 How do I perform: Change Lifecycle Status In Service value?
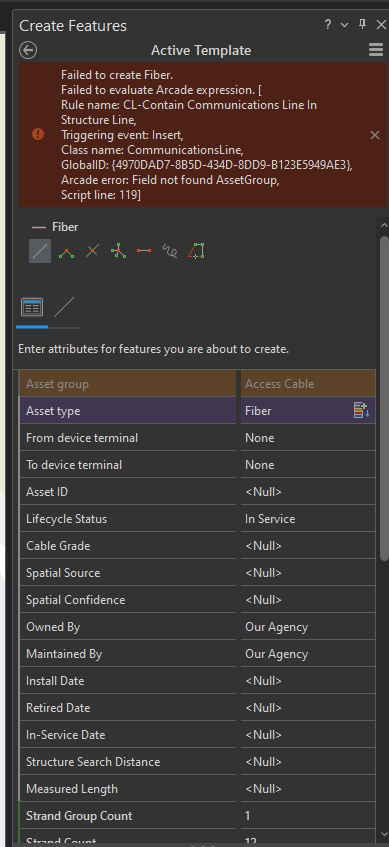(308, 519)
